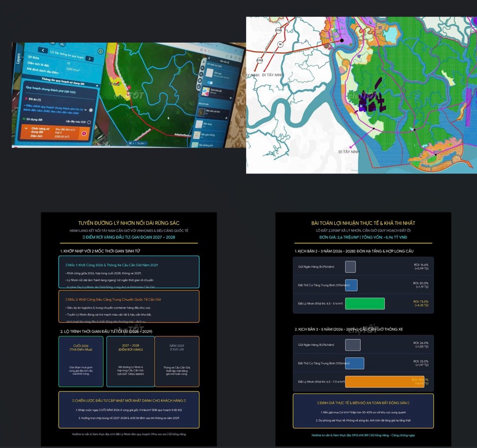Enable the 'Lấp đầy màu SDD' option
Image resolution: width=477 pixels, height=448 pixels.
[x=89, y=122]
